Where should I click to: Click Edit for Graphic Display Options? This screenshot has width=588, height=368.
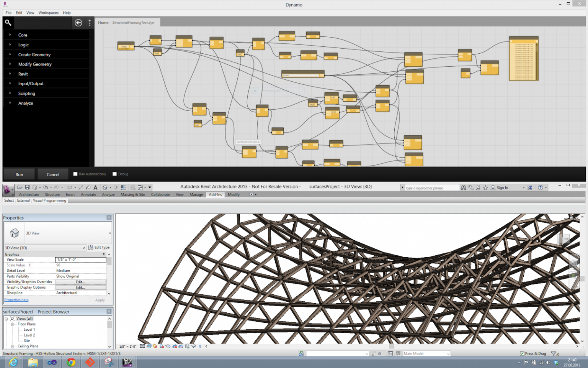(x=80, y=287)
